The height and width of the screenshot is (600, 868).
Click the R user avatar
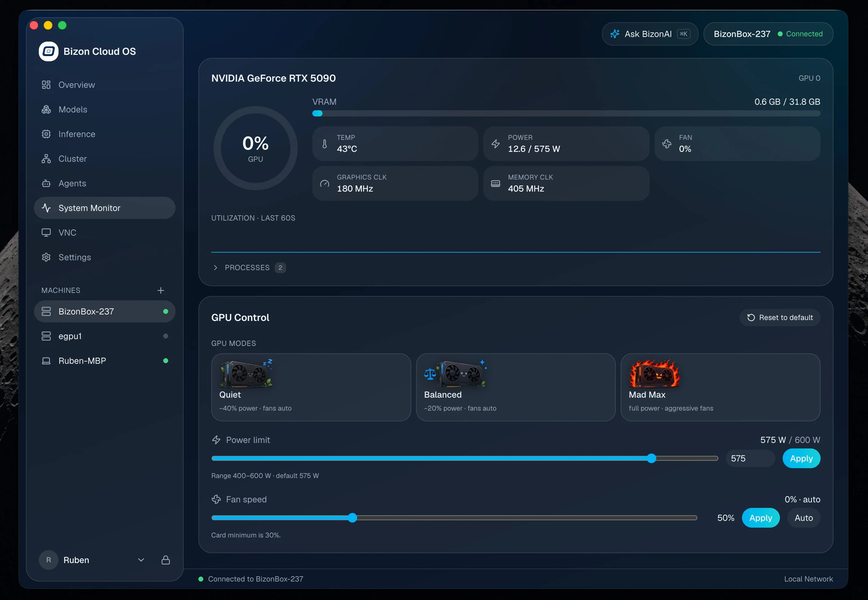point(48,560)
